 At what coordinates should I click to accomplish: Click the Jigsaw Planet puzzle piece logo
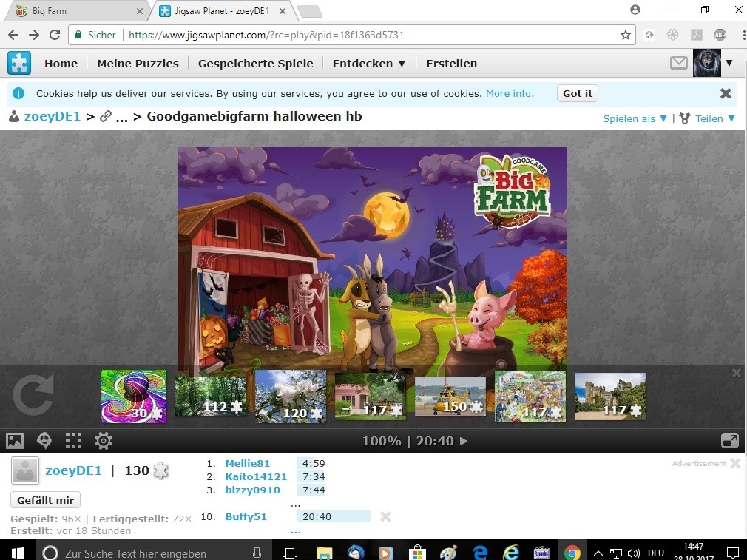point(19,63)
